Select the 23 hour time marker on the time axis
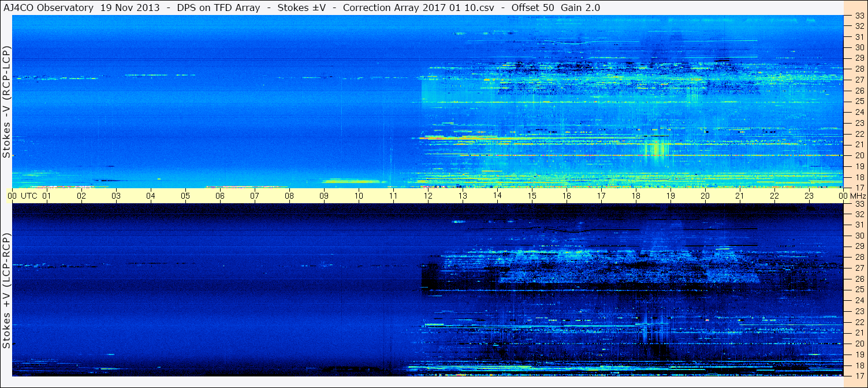This screenshot has width=868, height=388. (809, 196)
